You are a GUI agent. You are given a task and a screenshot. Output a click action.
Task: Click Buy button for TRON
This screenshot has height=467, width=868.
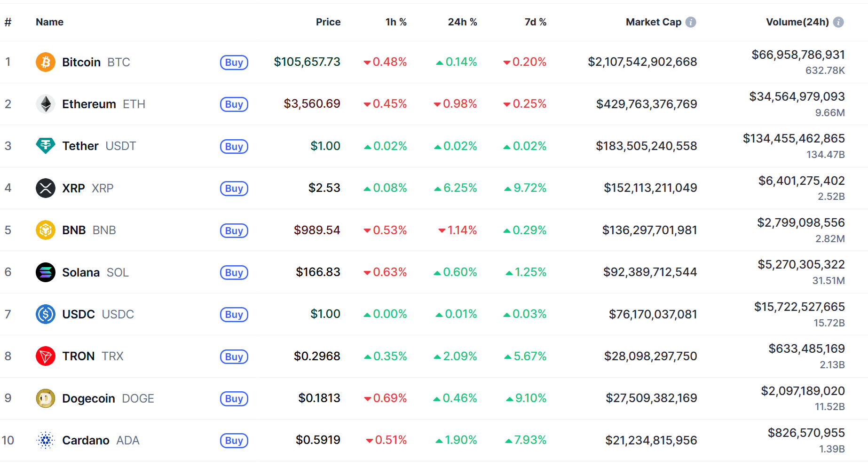tap(234, 356)
